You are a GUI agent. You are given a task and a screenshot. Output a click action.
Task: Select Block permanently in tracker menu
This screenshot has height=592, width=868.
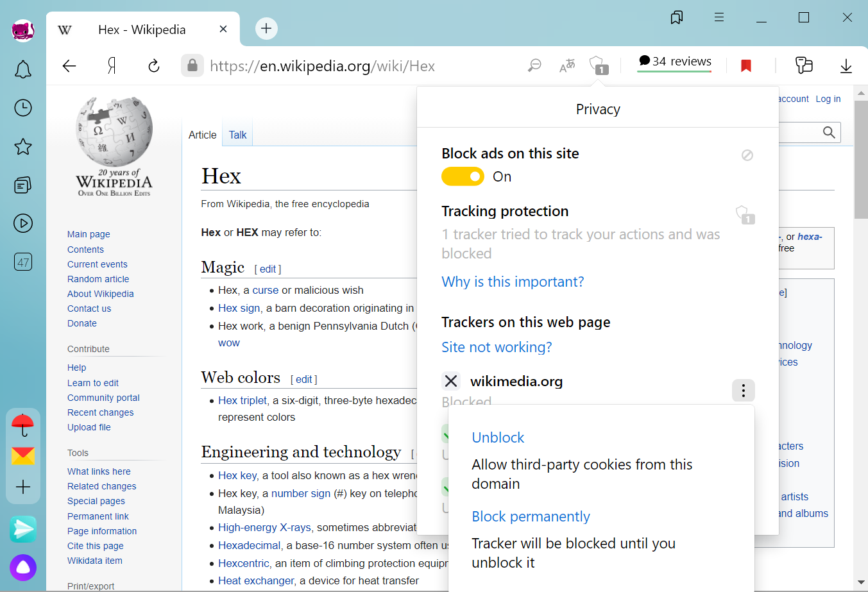point(531,516)
